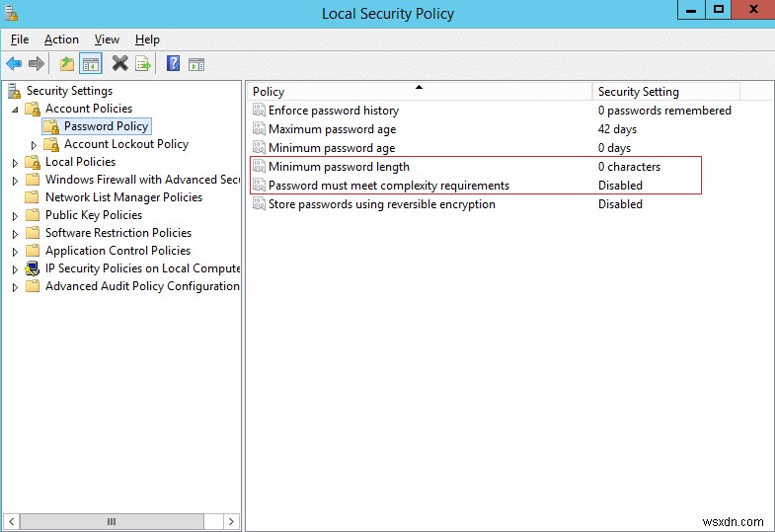Screen dimensions: 775x532
Task: Open Help via the question mark icon
Action: (x=173, y=64)
